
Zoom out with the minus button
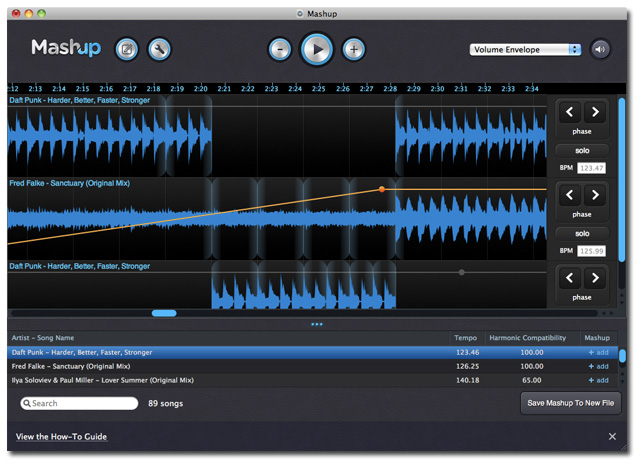(x=280, y=49)
